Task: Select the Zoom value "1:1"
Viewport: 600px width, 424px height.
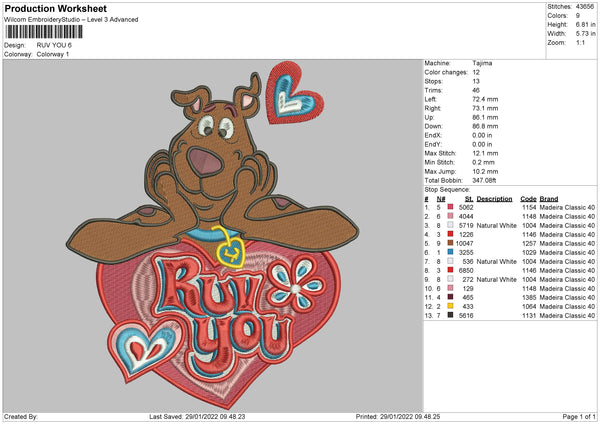Action: pyautogui.click(x=580, y=42)
